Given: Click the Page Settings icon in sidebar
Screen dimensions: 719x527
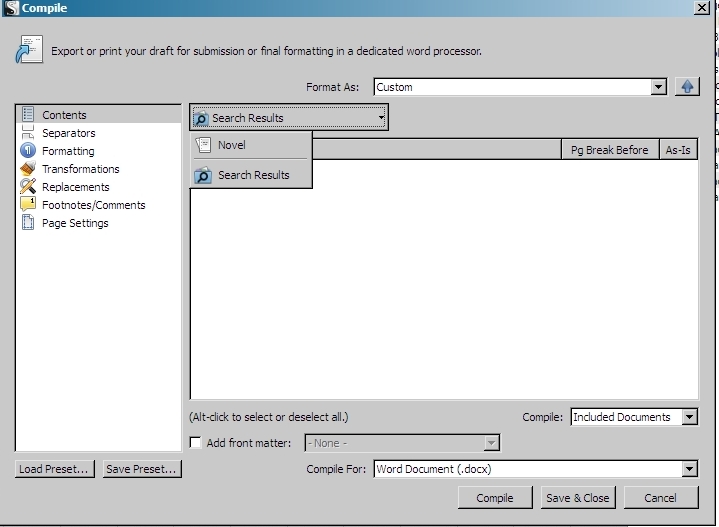Looking at the screenshot, I should coord(28,223).
